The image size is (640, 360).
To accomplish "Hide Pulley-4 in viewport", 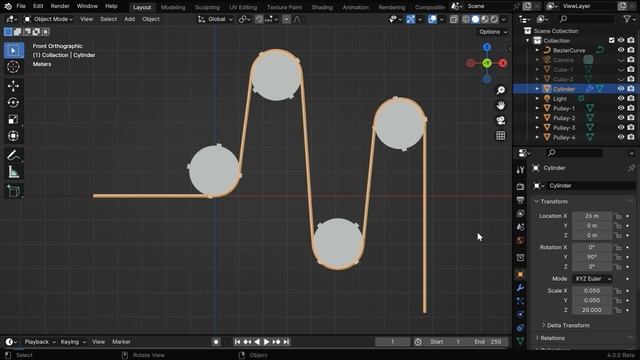I will click(621, 137).
